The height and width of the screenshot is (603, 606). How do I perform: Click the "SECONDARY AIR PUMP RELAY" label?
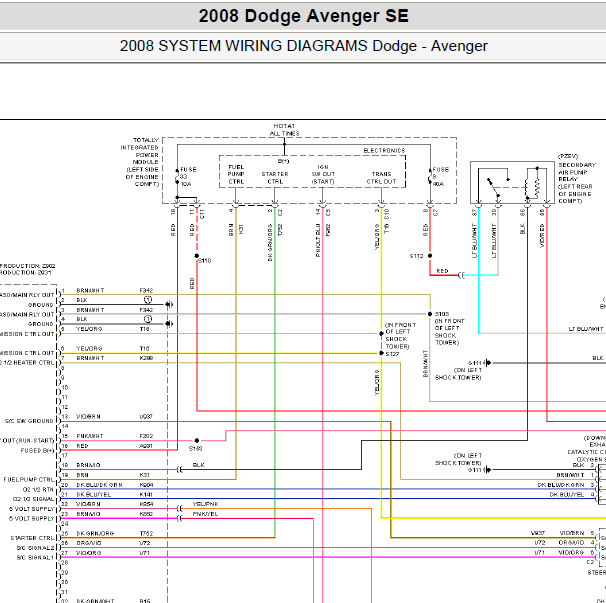[577, 172]
